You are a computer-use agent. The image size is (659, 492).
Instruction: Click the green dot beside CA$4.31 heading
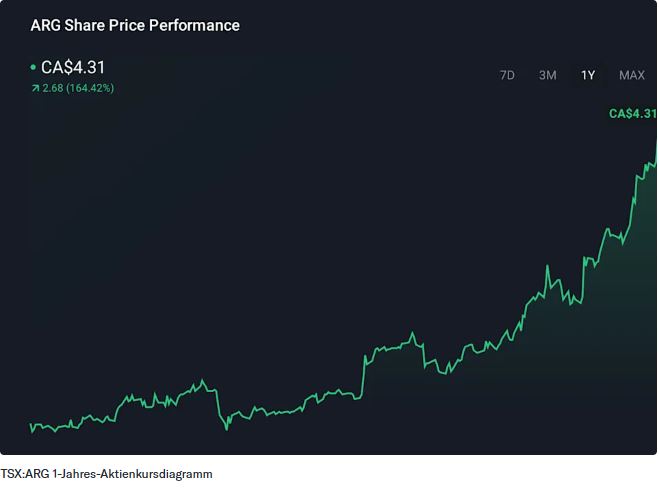point(33,68)
